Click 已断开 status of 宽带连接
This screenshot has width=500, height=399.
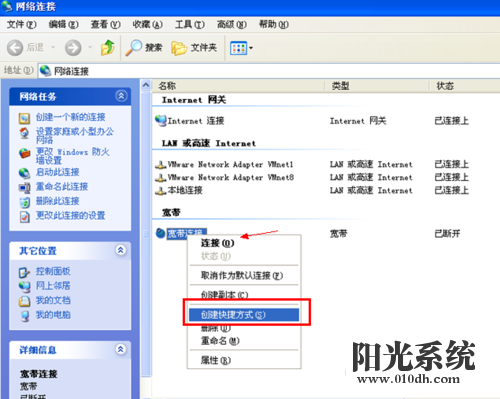[x=447, y=234]
